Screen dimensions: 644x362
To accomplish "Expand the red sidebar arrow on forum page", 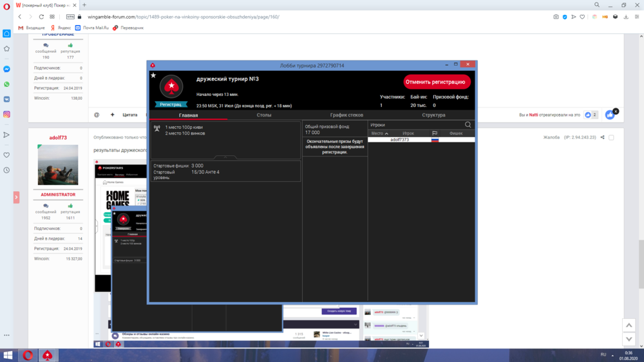I will coord(17,197).
